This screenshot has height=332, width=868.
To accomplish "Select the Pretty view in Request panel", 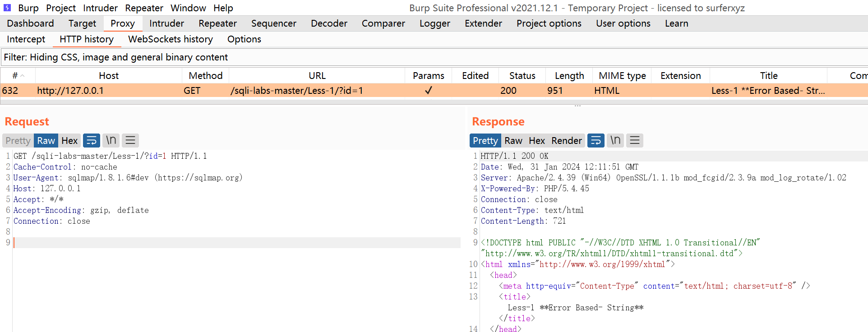I will pyautogui.click(x=18, y=141).
